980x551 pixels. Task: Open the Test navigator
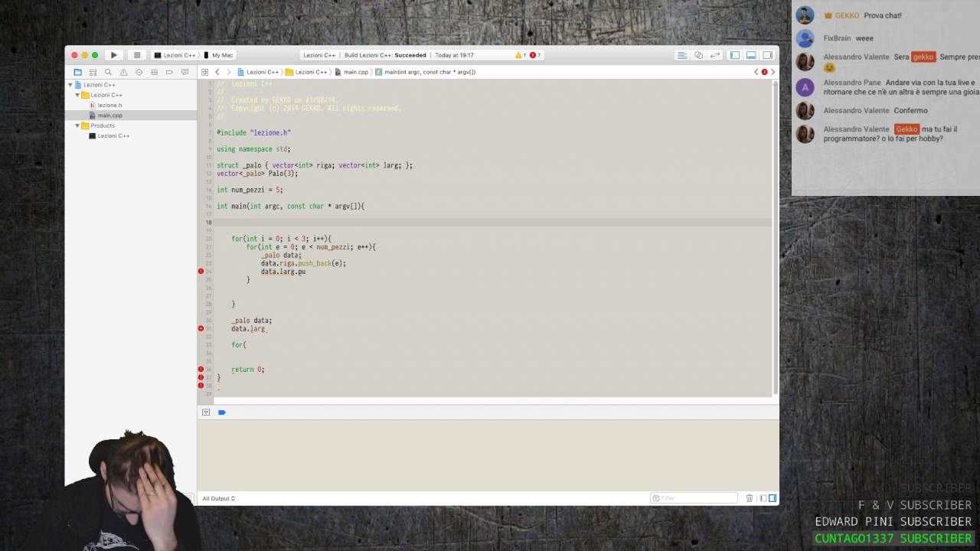[139, 72]
